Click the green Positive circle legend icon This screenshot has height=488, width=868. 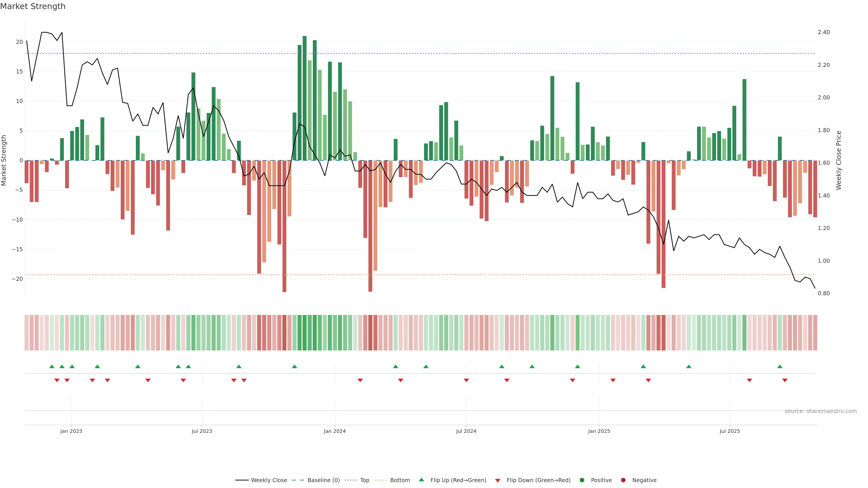click(x=582, y=480)
